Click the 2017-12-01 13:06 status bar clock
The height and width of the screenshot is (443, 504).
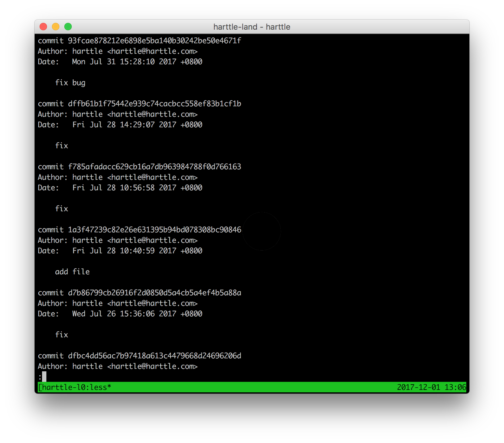click(x=432, y=386)
